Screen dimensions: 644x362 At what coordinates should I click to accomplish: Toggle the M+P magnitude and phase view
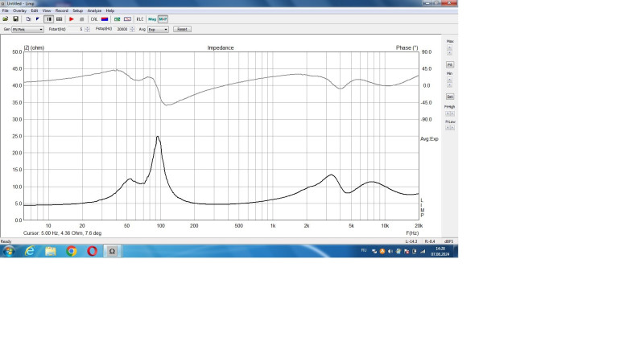tap(163, 19)
